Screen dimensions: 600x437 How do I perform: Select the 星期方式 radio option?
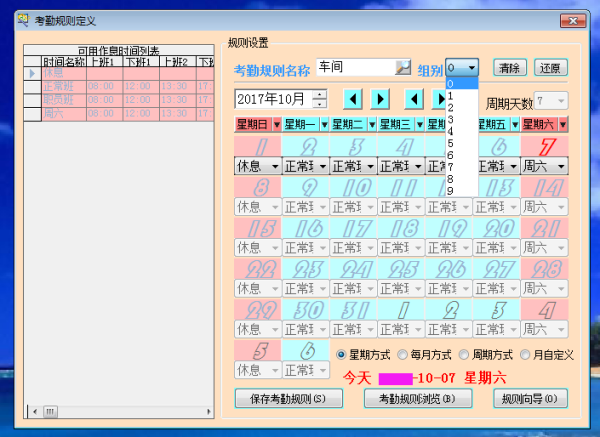click(340, 355)
